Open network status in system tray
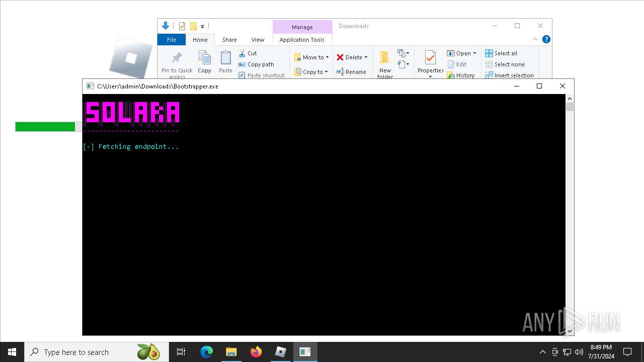The width and height of the screenshot is (644, 362). pyautogui.click(x=567, y=352)
